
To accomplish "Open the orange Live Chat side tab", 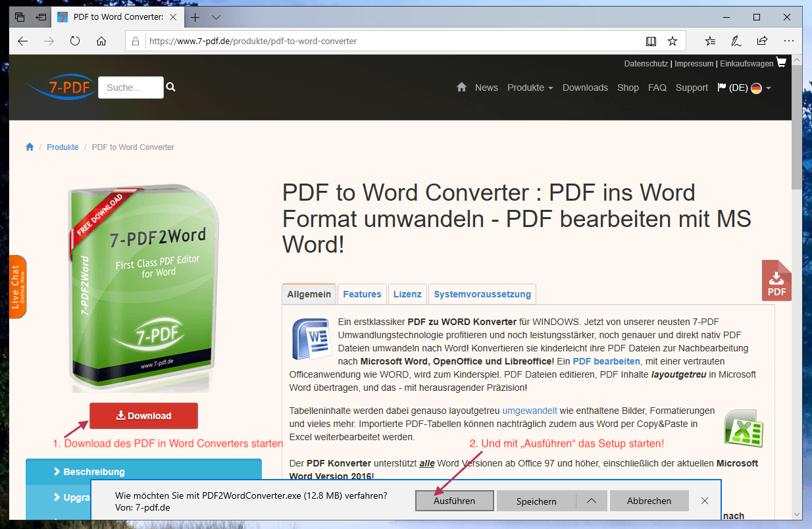I will point(18,287).
